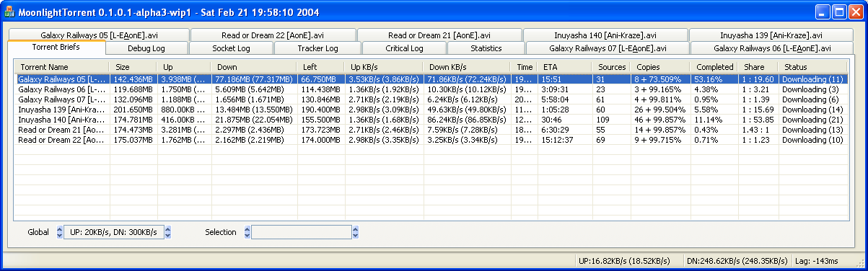
Task: Switch to the Debug Log tab
Action: 146,48
